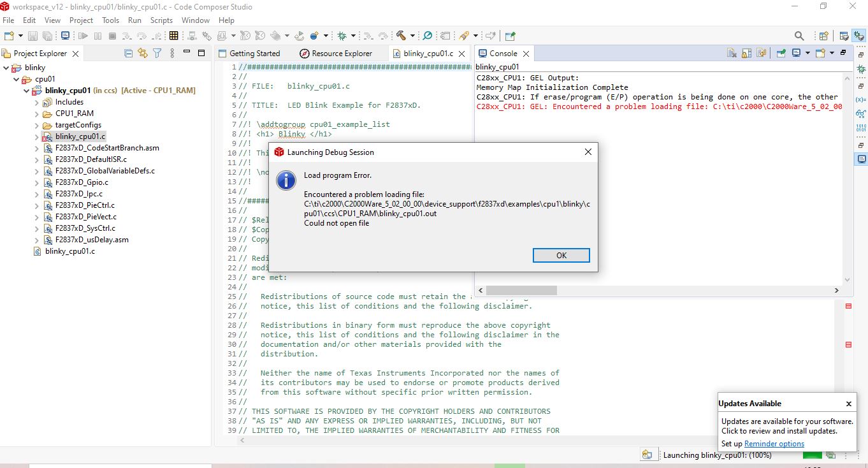This screenshot has width=868, height=468.
Task: Click the Clear Console icon
Action: (x=732, y=54)
